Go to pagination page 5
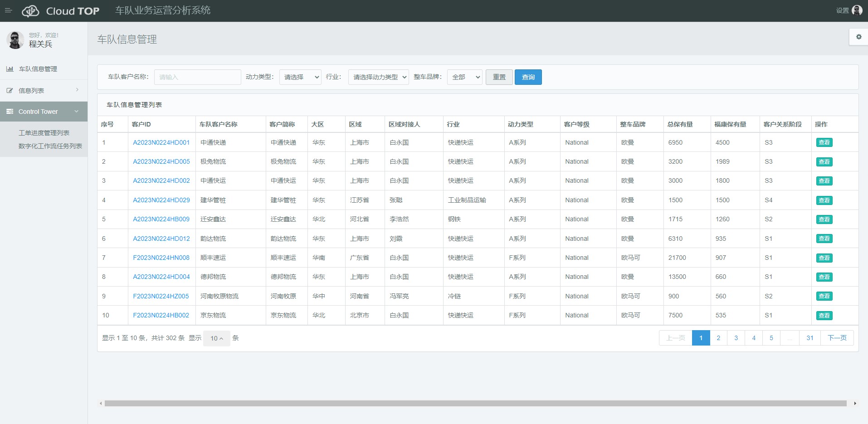868x424 pixels. pyautogui.click(x=771, y=338)
